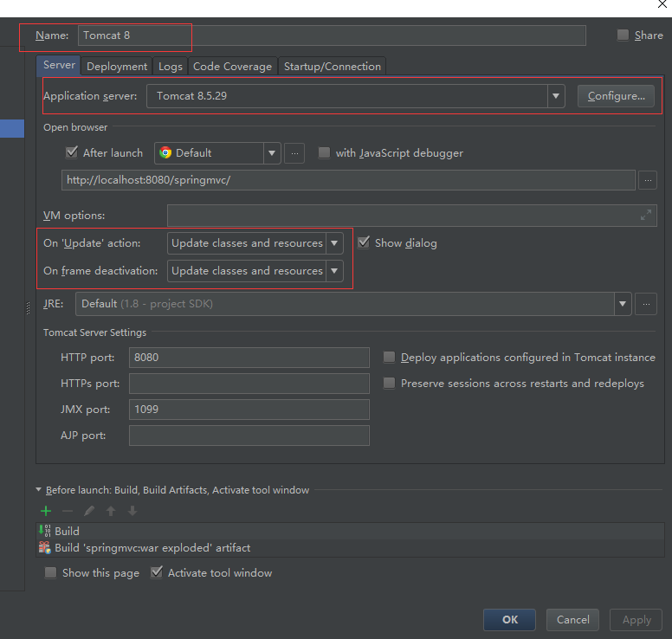Click the Move Up arrow icon

tap(111, 511)
